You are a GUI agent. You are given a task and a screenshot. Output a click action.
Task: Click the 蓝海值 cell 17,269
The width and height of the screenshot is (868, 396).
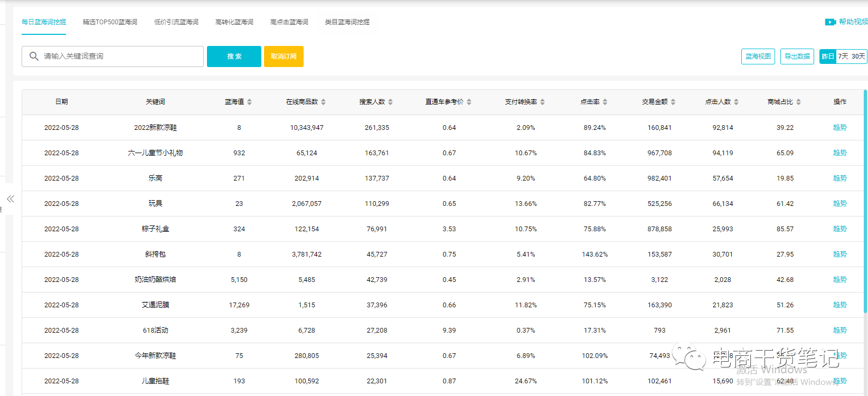point(239,305)
